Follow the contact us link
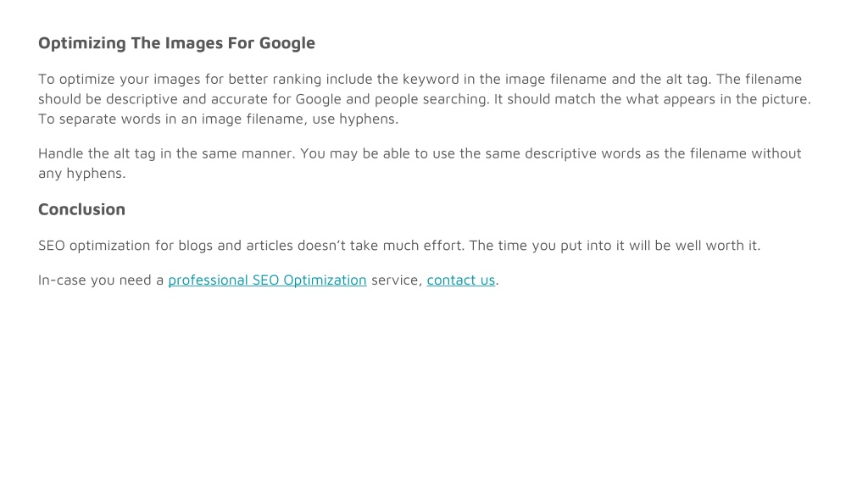 [460, 280]
